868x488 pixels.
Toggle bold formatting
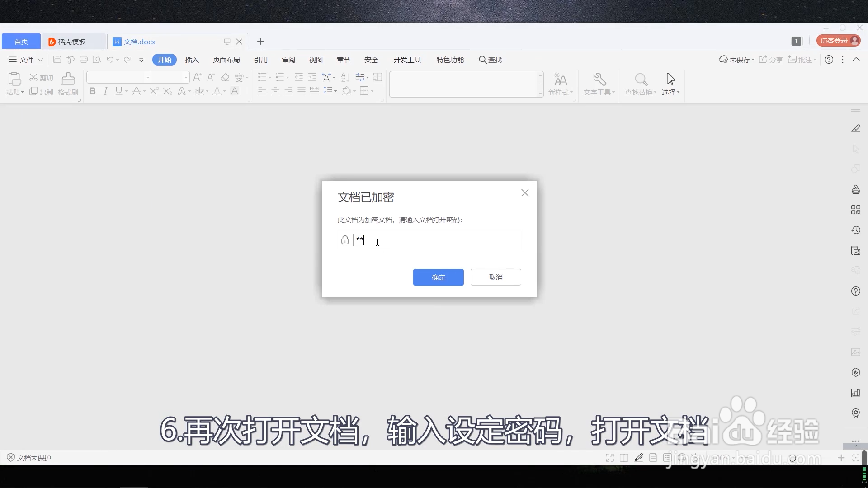click(x=92, y=91)
